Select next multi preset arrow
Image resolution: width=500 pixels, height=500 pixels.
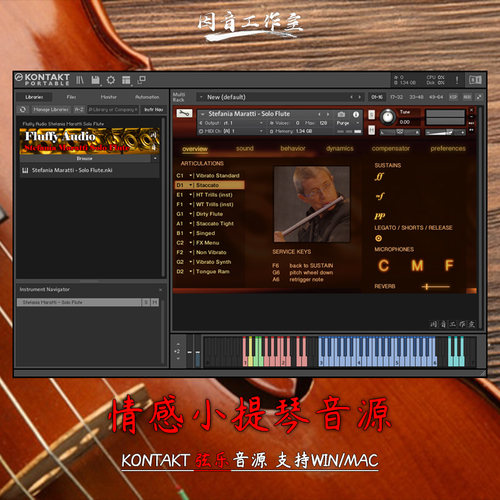359,97
